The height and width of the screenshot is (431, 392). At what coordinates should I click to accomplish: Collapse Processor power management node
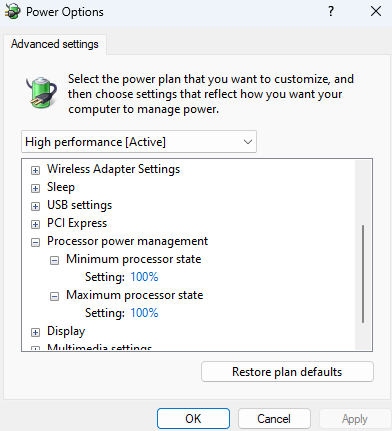click(x=35, y=242)
